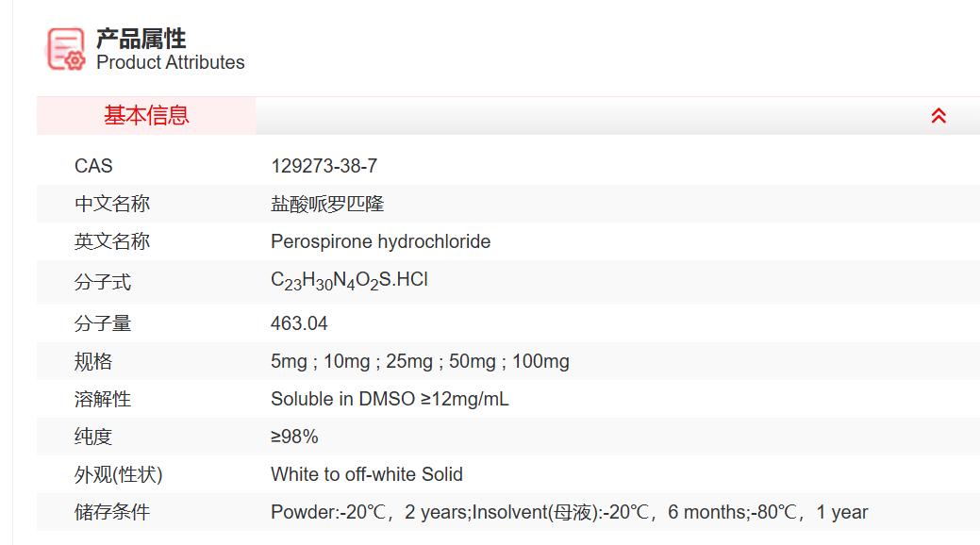Click the Powder storage conditions text
This screenshot has height=545, width=980.
click(x=569, y=512)
